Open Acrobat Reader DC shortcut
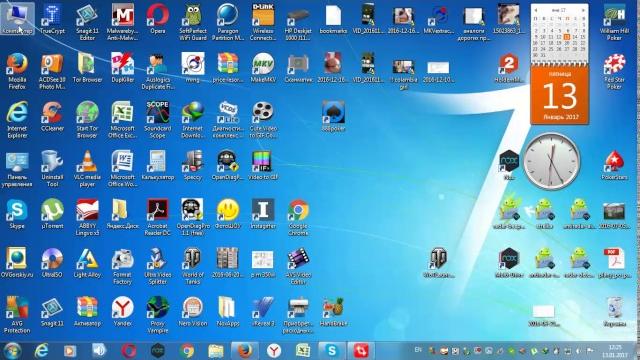Screen dimensions: 640x360 pos(158,218)
